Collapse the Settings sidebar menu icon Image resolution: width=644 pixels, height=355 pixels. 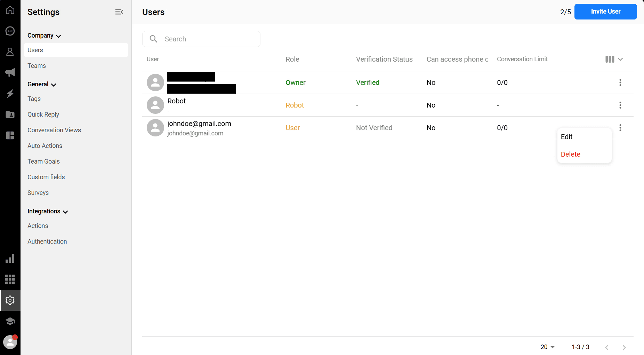[x=119, y=12]
